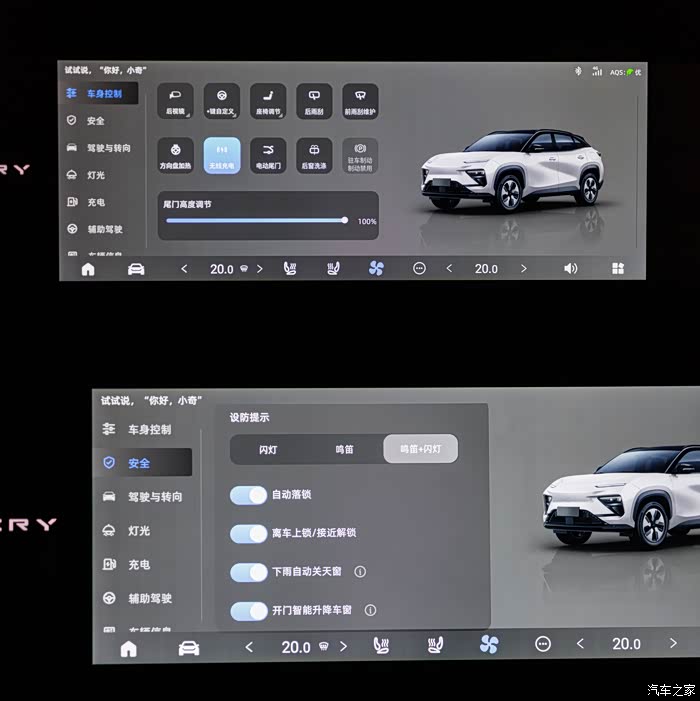Click the 尾门高度调节 tailgate height slider
This screenshot has height=701, width=700.
point(256,220)
